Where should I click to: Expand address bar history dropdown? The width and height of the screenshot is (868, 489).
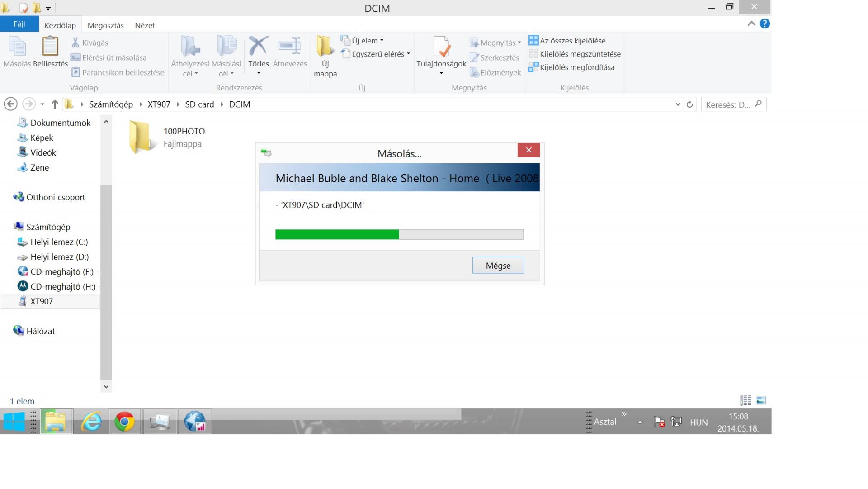[x=678, y=104]
